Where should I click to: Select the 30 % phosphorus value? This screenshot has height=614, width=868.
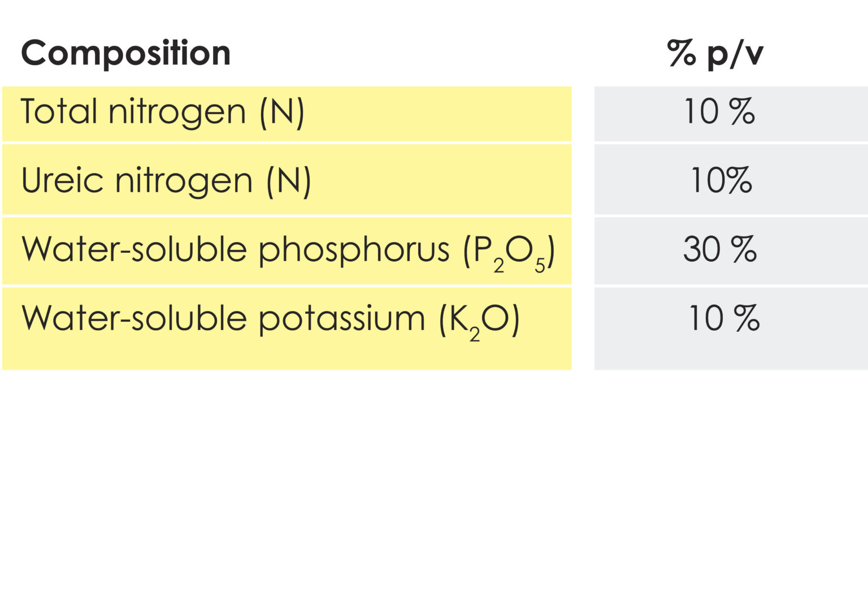(719, 249)
